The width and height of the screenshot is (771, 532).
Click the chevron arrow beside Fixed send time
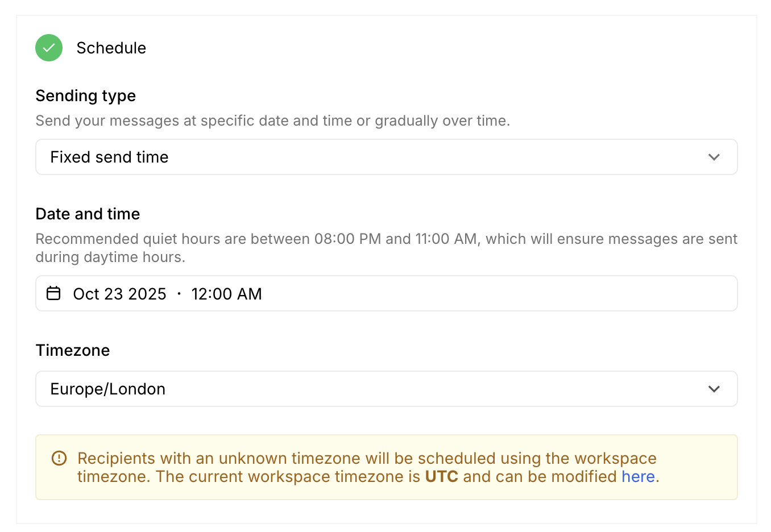pos(714,157)
